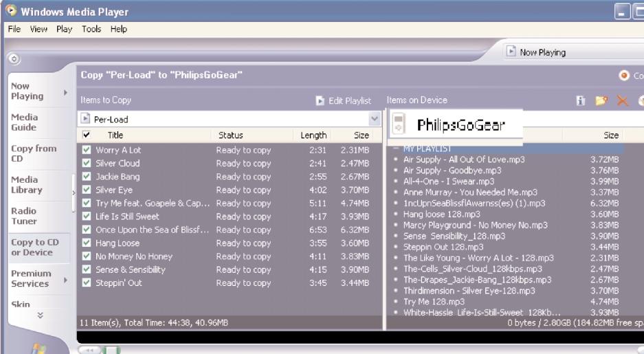644x354 pixels.
Task: Open the Tools menu
Action: point(91,29)
